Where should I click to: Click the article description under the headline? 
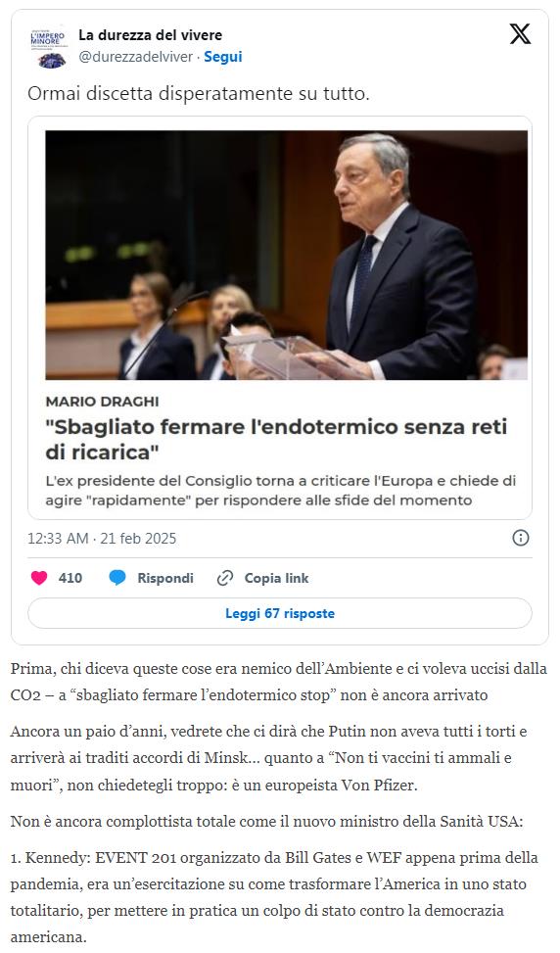(281, 491)
